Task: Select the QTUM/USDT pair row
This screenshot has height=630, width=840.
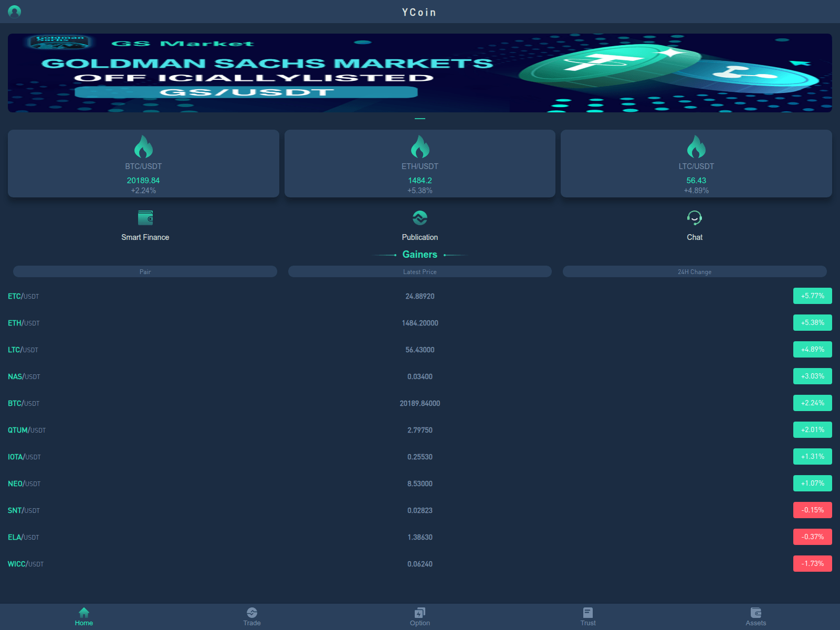Action: 420,430
